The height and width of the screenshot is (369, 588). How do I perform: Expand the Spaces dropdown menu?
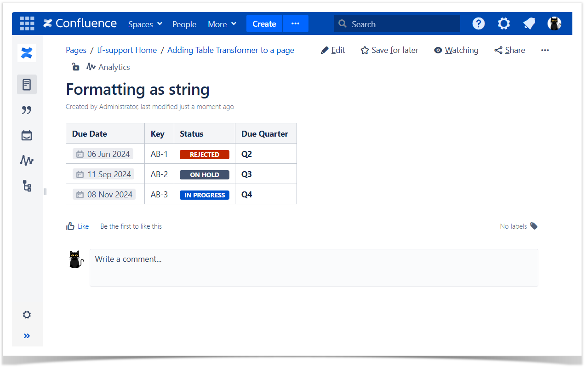145,24
